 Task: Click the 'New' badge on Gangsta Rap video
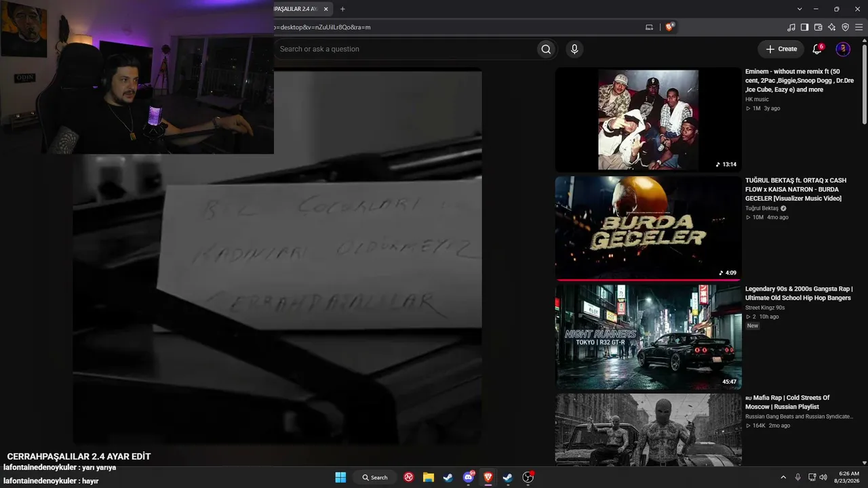point(753,326)
